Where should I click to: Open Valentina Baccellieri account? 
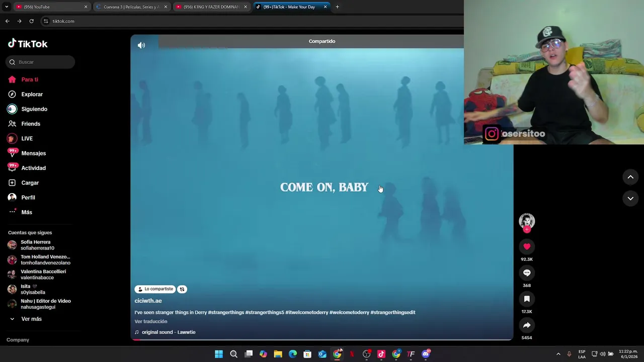(39, 275)
